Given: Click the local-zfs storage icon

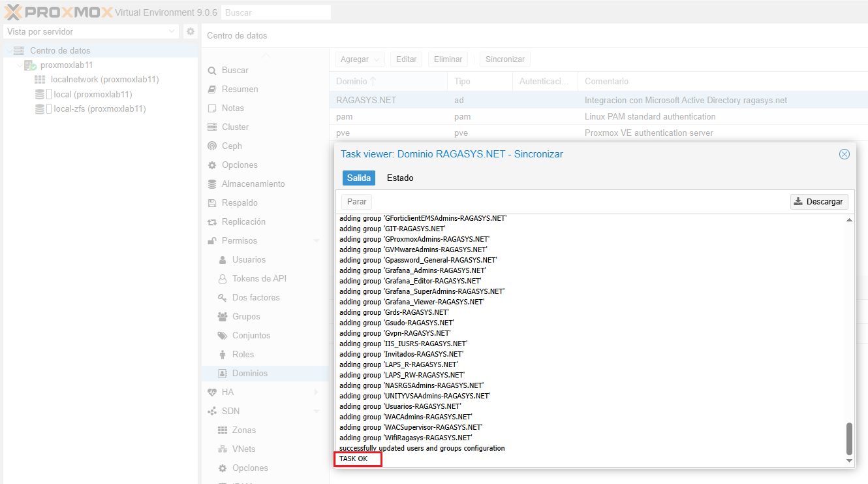Looking at the screenshot, I should (x=40, y=109).
